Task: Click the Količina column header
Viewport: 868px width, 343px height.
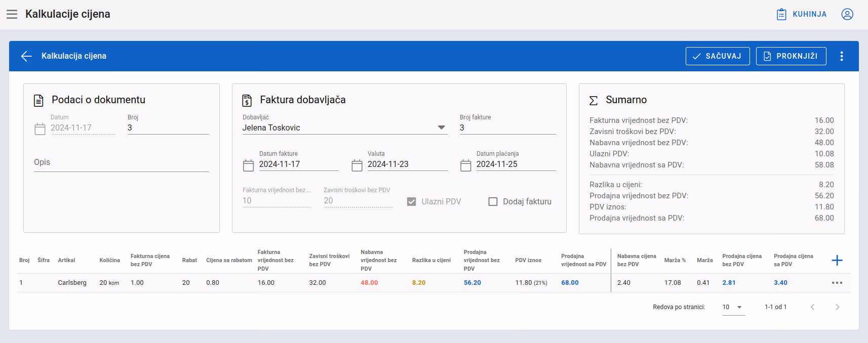Action: [109, 260]
